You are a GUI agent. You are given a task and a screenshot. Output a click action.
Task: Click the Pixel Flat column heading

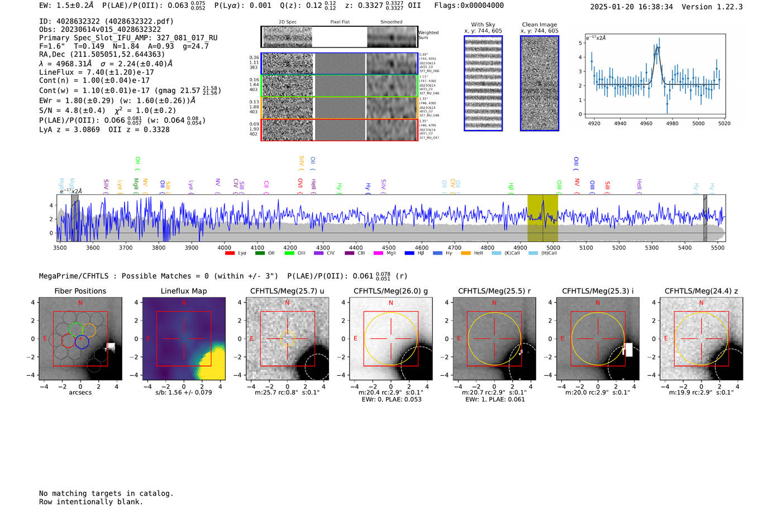click(x=340, y=22)
